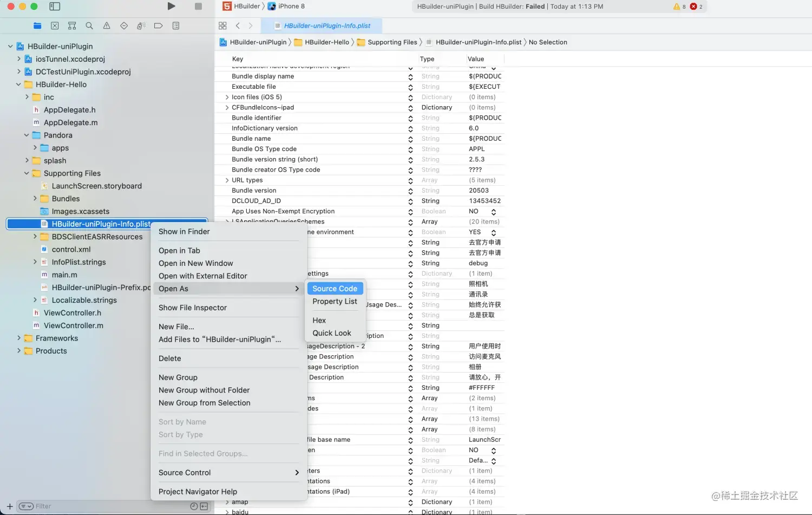Select Open in Tab
The height and width of the screenshot is (515, 812).
tap(228, 250)
